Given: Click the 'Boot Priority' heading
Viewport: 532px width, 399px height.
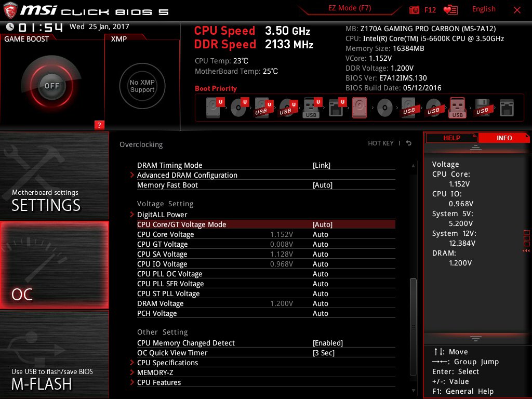Looking at the screenshot, I should [x=216, y=88].
